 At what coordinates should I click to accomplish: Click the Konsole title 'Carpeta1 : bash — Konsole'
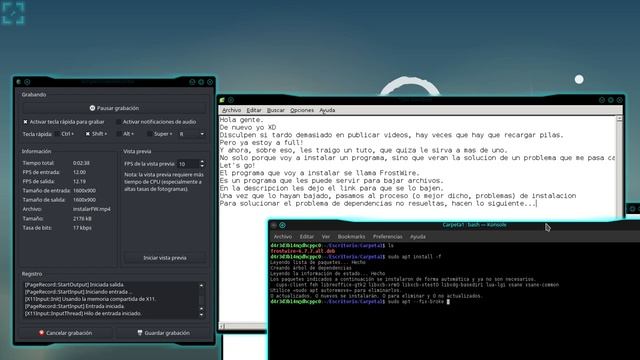click(474, 225)
